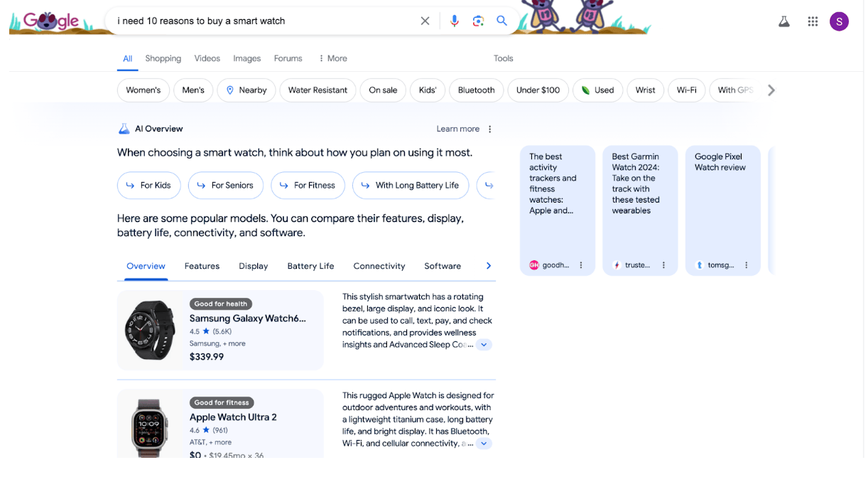Start voice search with the microphone icon

455,21
